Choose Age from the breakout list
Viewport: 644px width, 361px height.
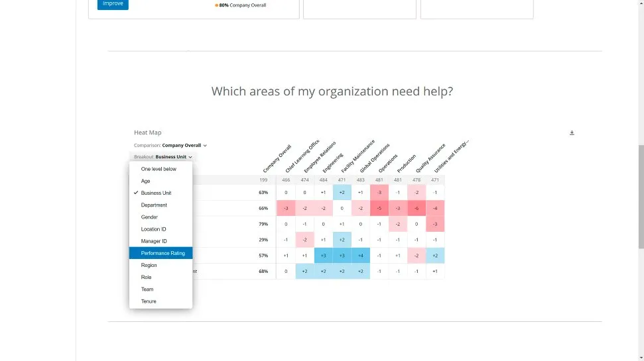click(146, 181)
